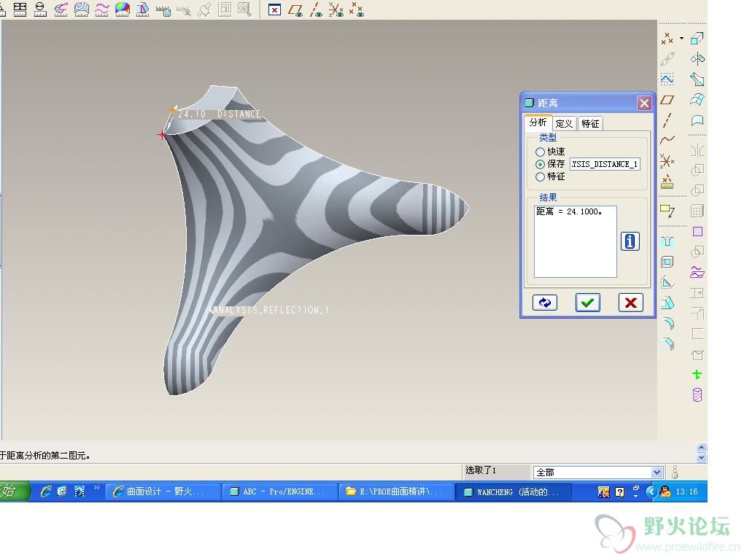Click the repeat analysis button
The width and height of the screenshot is (747, 560).
coord(544,303)
